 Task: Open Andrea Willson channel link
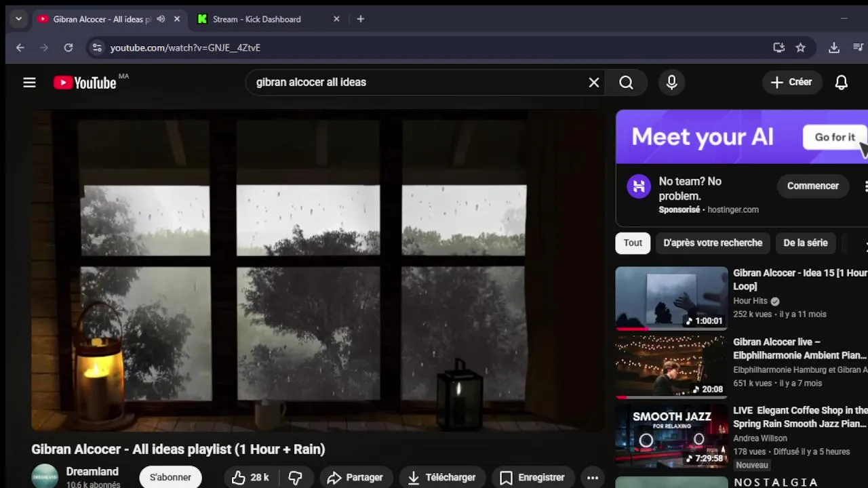[x=760, y=438]
